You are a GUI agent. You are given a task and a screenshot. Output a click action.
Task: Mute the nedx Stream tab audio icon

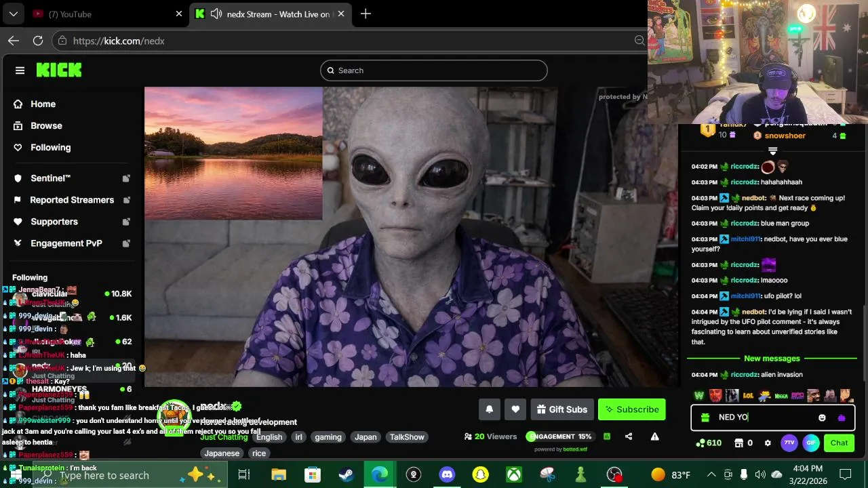click(x=216, y=14)
